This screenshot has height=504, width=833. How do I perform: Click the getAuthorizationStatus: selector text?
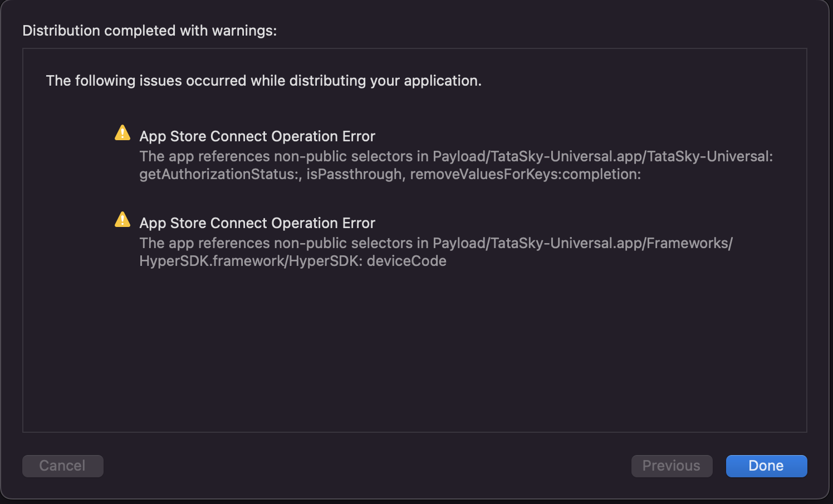220,174
